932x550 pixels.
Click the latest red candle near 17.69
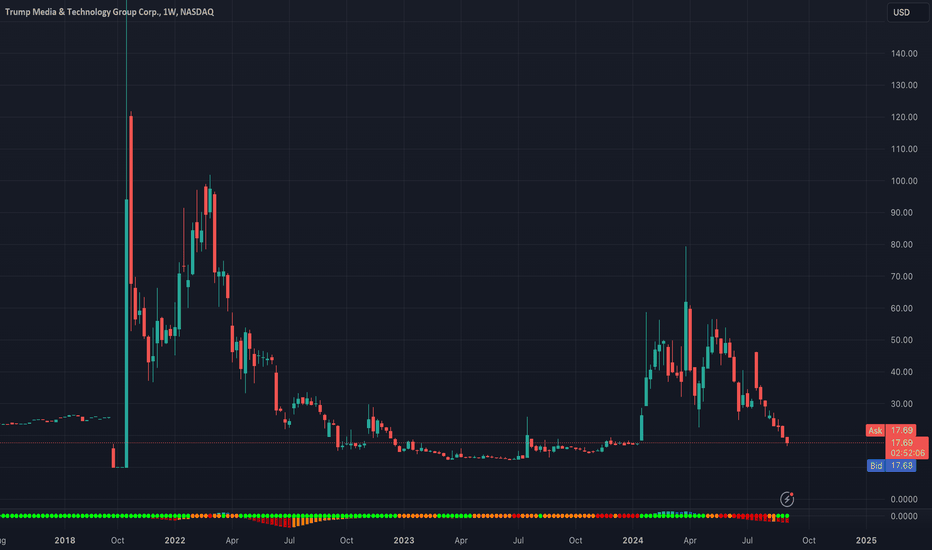(788, 440)
